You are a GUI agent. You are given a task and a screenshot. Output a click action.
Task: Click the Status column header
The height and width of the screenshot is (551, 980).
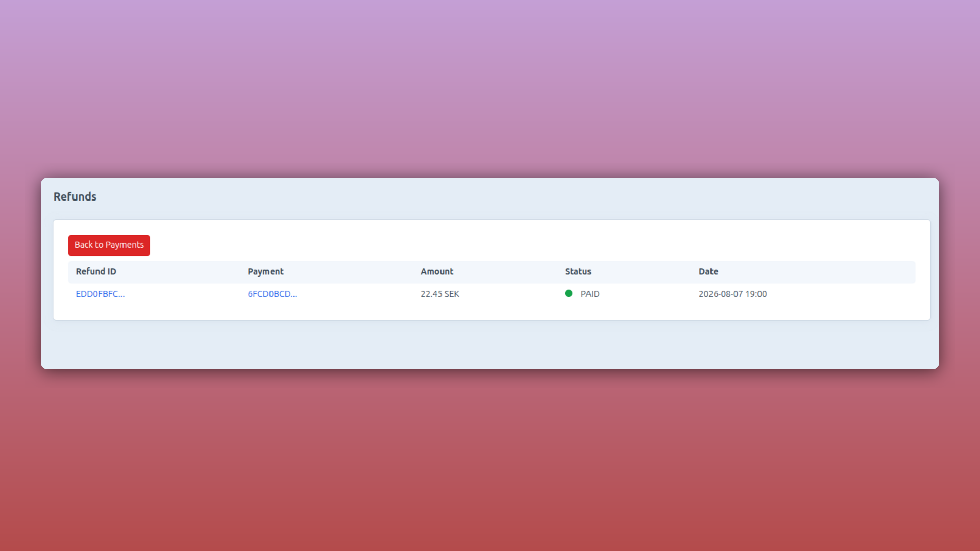click(x=578, y=271)
